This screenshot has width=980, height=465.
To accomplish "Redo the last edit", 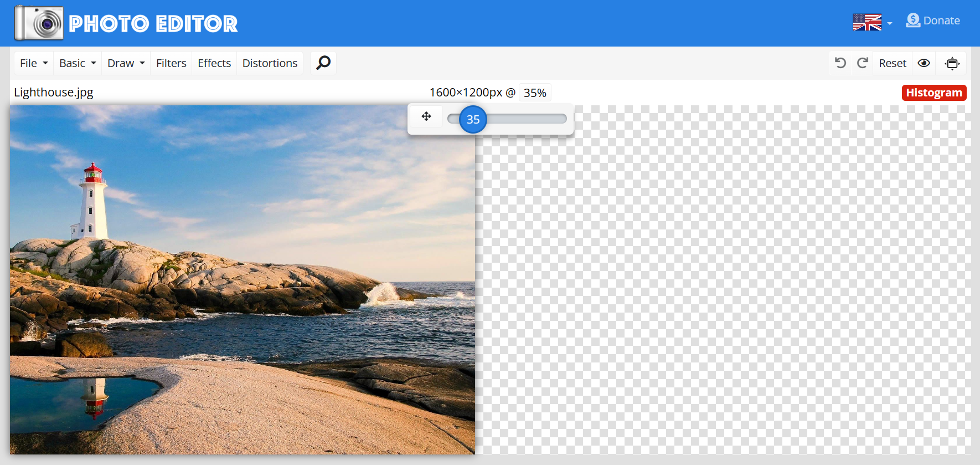I will pyautogui.click(x=862, y=63).
